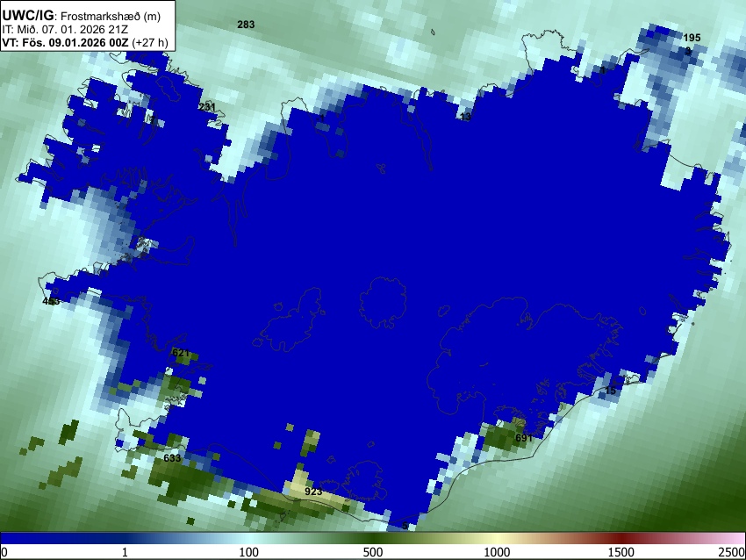Click the map value label '5'
Viewport: 746px width, 560px height.
coord(405,526)
